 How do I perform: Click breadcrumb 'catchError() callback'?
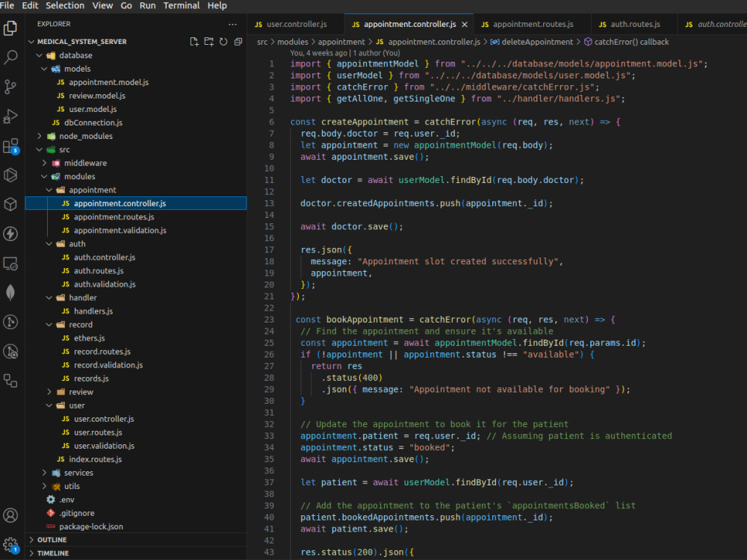pos(631,42)
